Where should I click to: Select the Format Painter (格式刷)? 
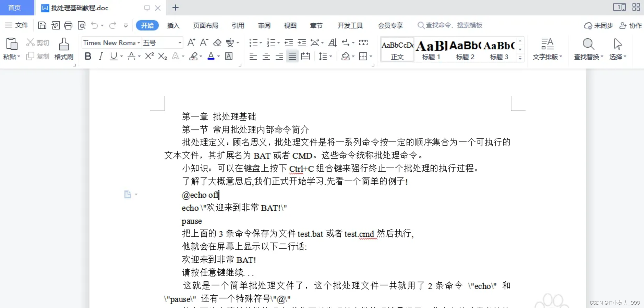[x=64, y=49]
